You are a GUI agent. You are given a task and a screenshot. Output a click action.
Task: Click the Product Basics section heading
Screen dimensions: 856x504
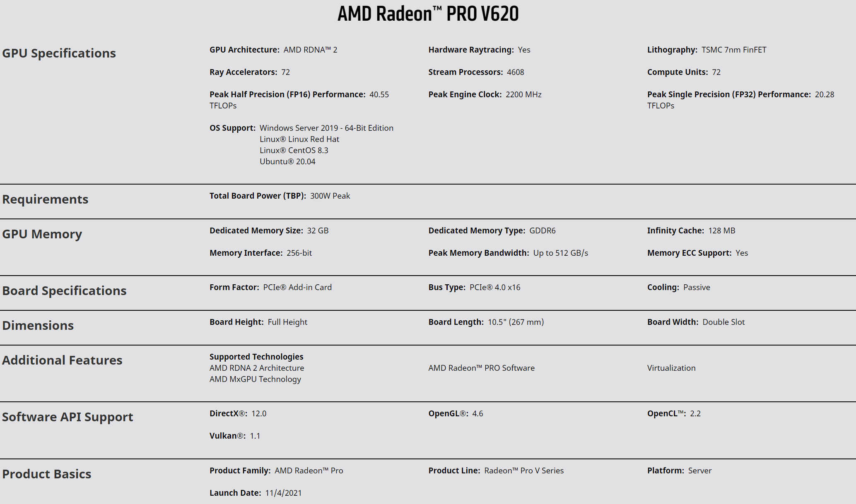[x=46, y=474]
